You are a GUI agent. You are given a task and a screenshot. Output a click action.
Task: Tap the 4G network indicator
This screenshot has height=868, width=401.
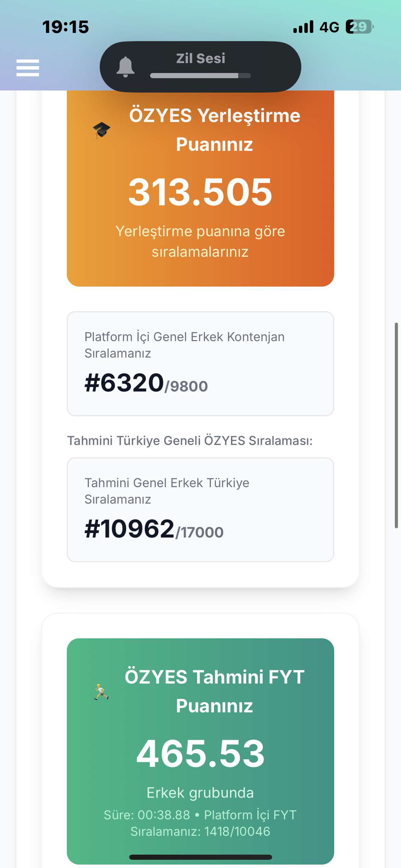tap(329, 27)
